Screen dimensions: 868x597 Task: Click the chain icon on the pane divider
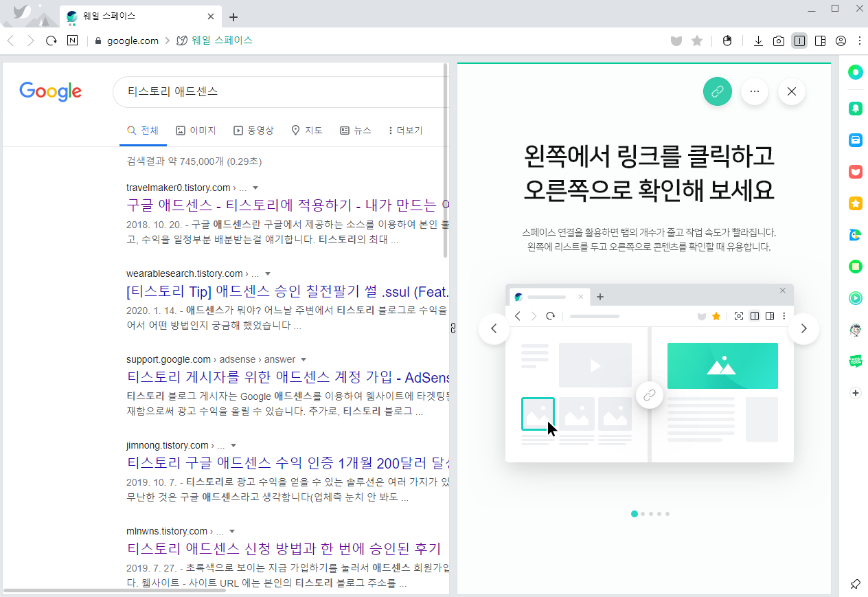(453, 328)
